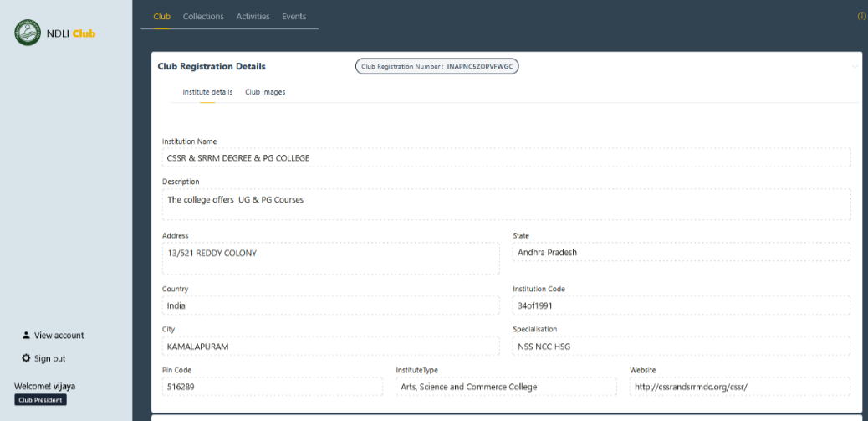
Task: Collapse the Club Registration Details card
Action: click(855, 67)
